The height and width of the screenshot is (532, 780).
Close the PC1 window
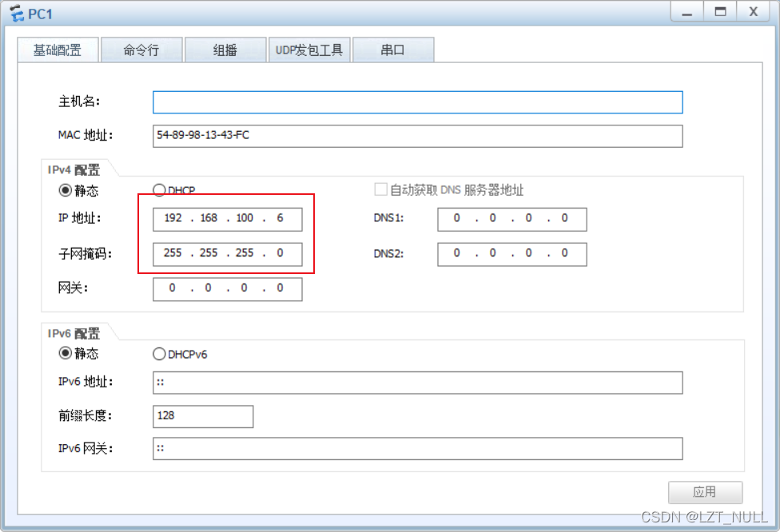click(x=754, y=11)
